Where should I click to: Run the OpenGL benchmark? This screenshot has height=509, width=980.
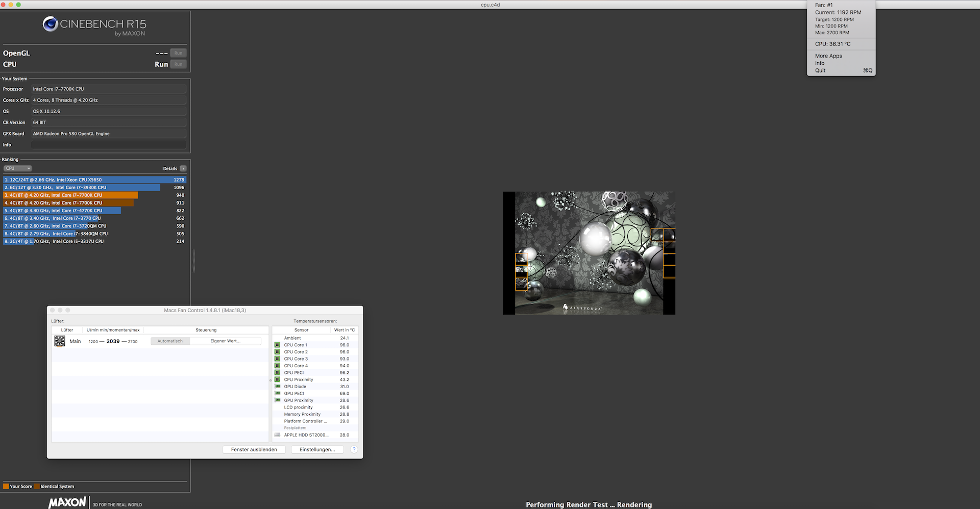pos(178,53)
